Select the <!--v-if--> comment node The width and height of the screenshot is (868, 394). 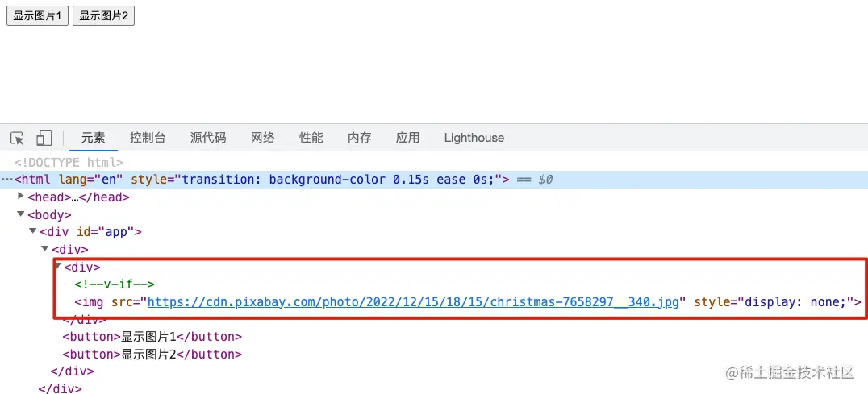[115, 284]
